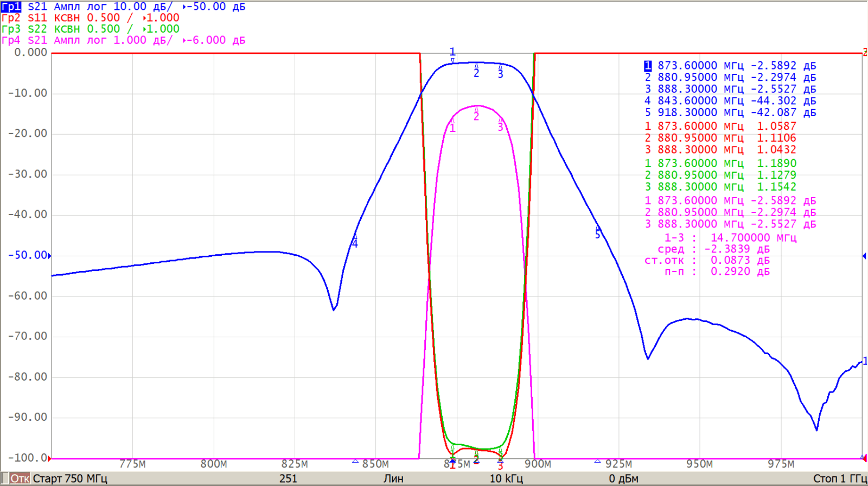Click the 0 дБм power level field
The image size is (868, 486).
point(623,478)
